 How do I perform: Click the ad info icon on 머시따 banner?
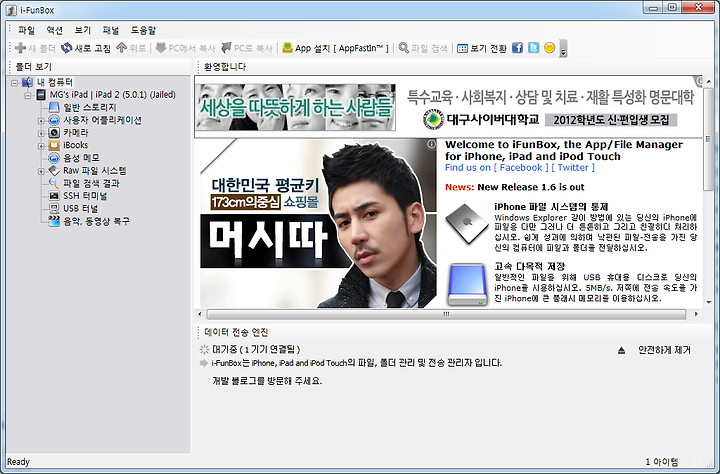point(431,144)
